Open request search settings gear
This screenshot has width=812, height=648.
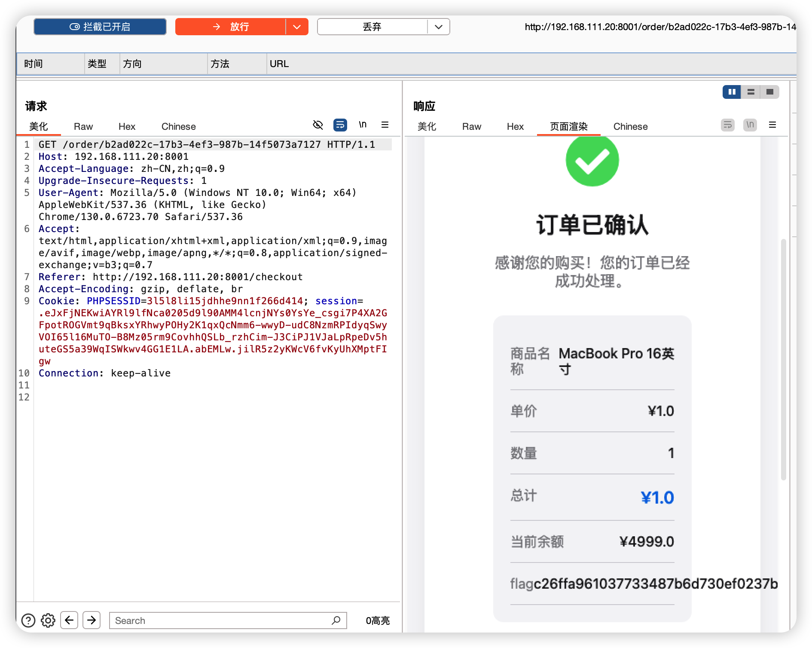pyautogui.click(x=48, y=620)
